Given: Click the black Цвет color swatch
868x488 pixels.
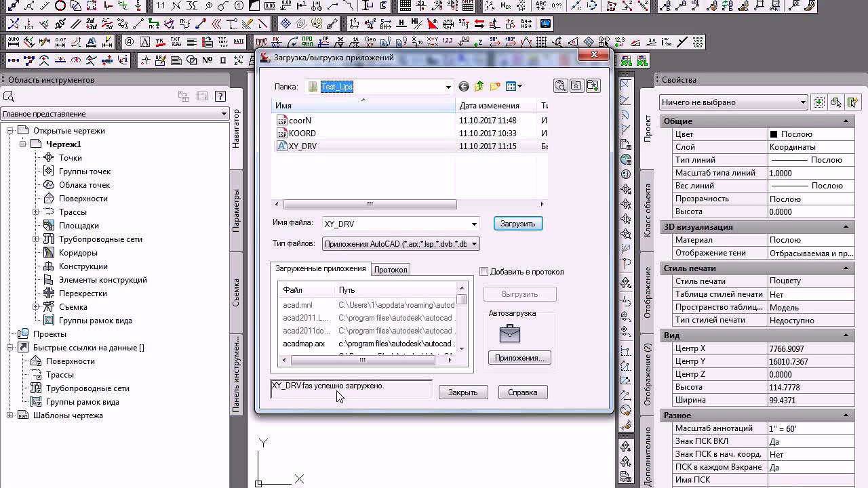Looking at the screenshot, I should point(774,134).
